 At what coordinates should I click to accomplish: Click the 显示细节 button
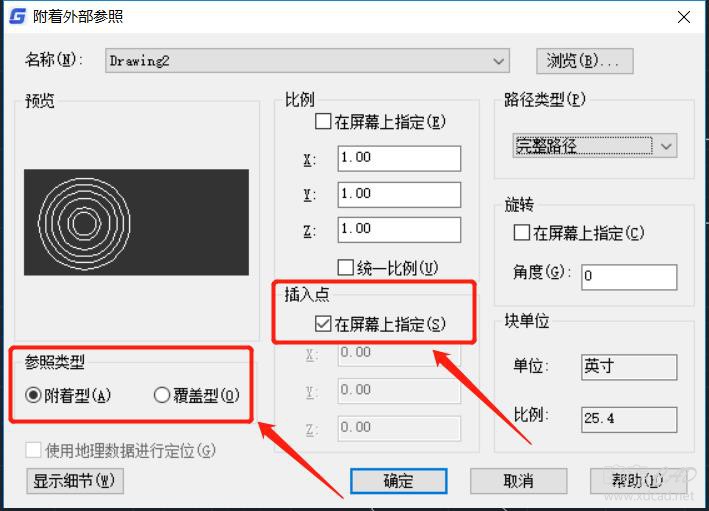pos(74,481)
